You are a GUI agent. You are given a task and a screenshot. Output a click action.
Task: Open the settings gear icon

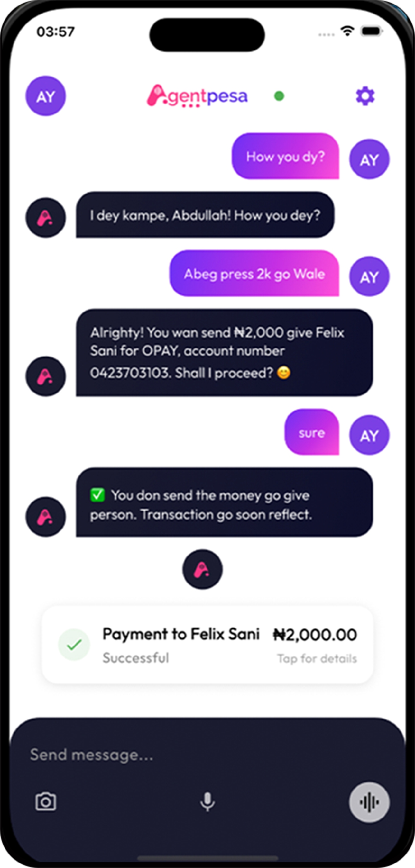tap(365, 96)
